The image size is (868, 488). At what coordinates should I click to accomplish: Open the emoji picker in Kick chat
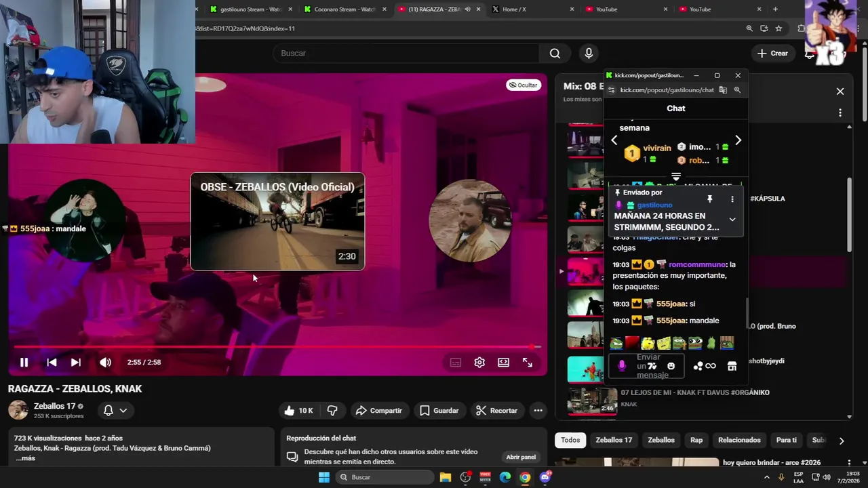coord(671,366)
